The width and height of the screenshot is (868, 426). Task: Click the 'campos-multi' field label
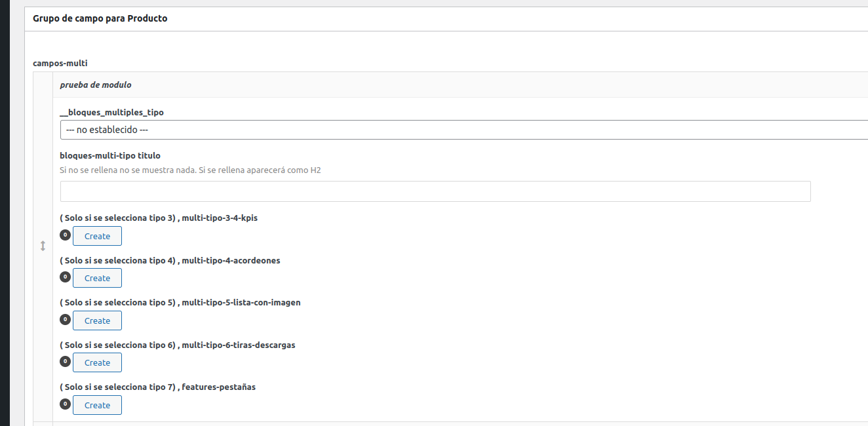(x=60, y=64)
